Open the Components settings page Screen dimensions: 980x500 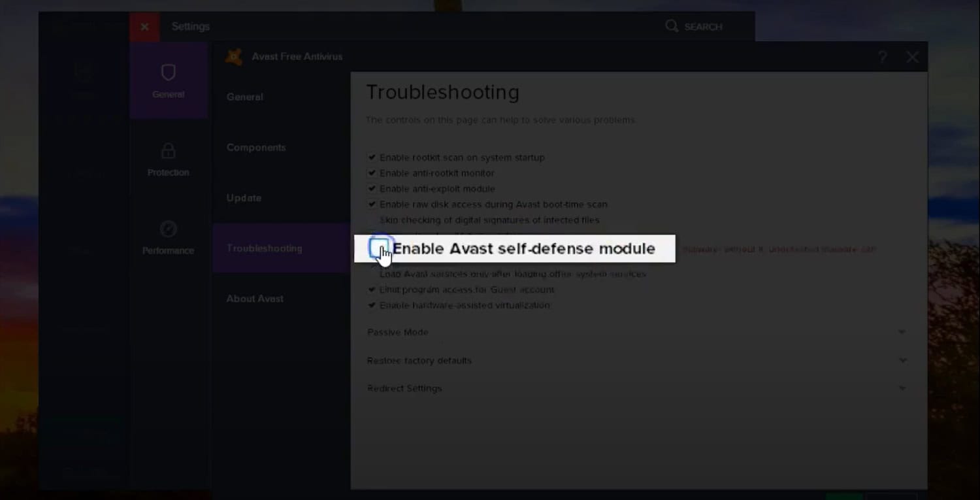[256, 147]
